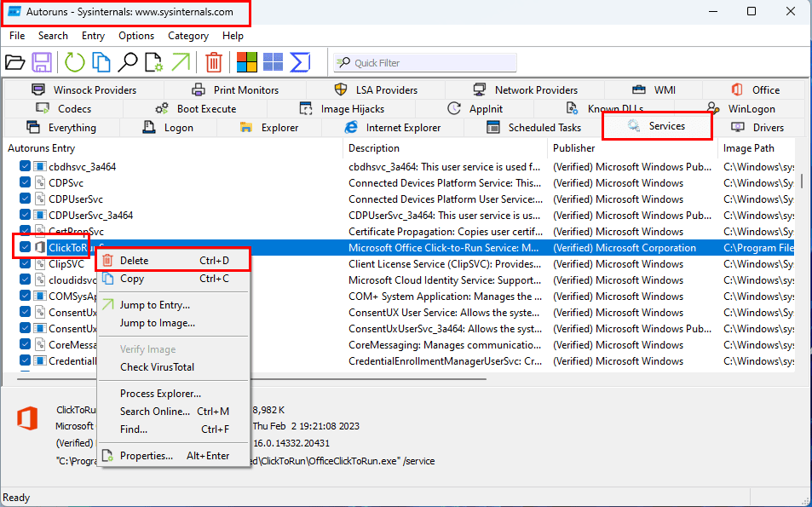The image size is (812, 507).
Task: Click the colored Microsoft logo filter icon
Action: click(246, 63)
